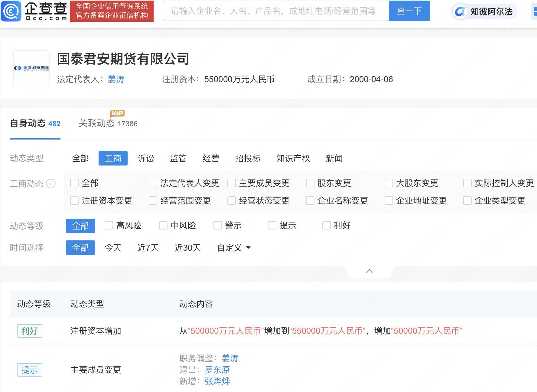Click the 查一下 search button
The height and width of the screenshot is (392, 537).
(x=409, y=11)
